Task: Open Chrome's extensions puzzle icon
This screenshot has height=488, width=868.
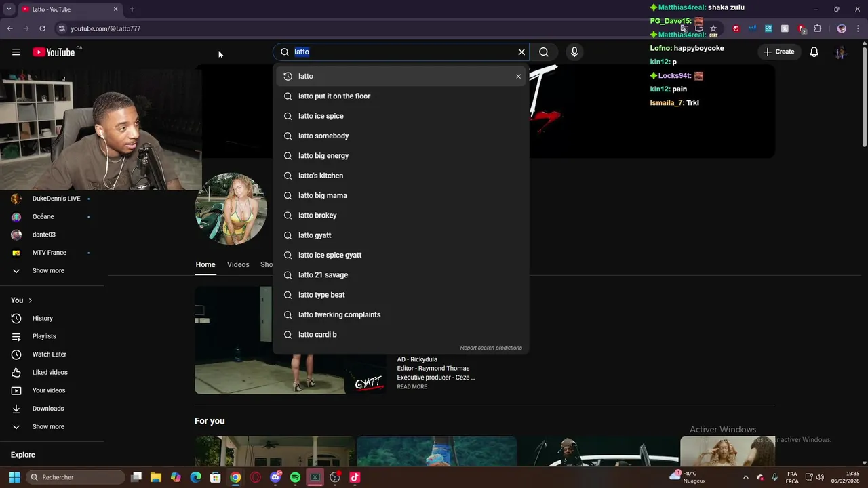Action: tap(817, 28)
